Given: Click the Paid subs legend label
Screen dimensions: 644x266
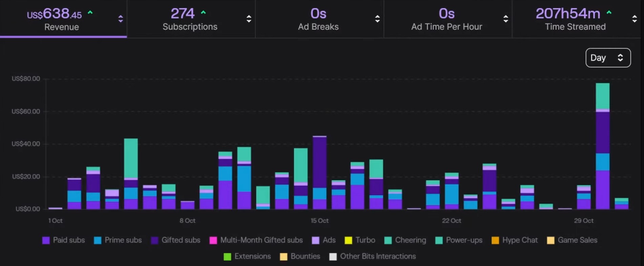Looking at the screenshot, I should pos(69,240).
